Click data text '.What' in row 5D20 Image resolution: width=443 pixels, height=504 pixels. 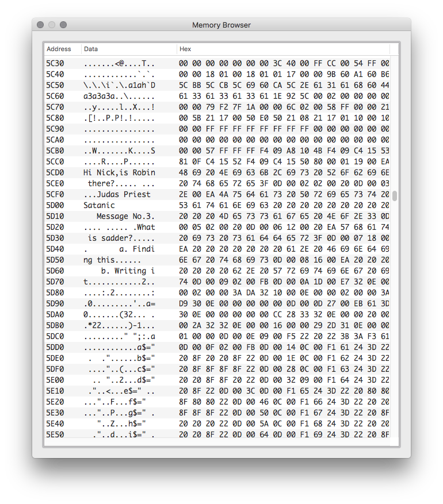coord(144,227)
